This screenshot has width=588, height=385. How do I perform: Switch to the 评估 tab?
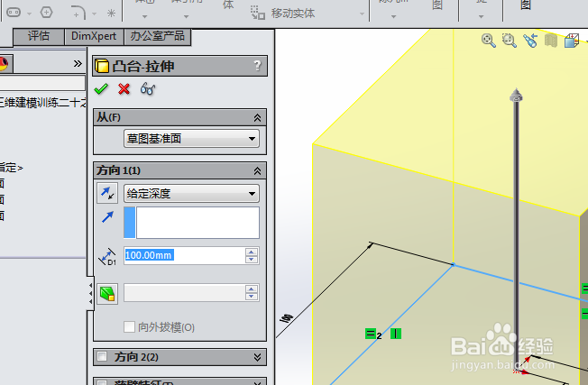pos(39,36)
